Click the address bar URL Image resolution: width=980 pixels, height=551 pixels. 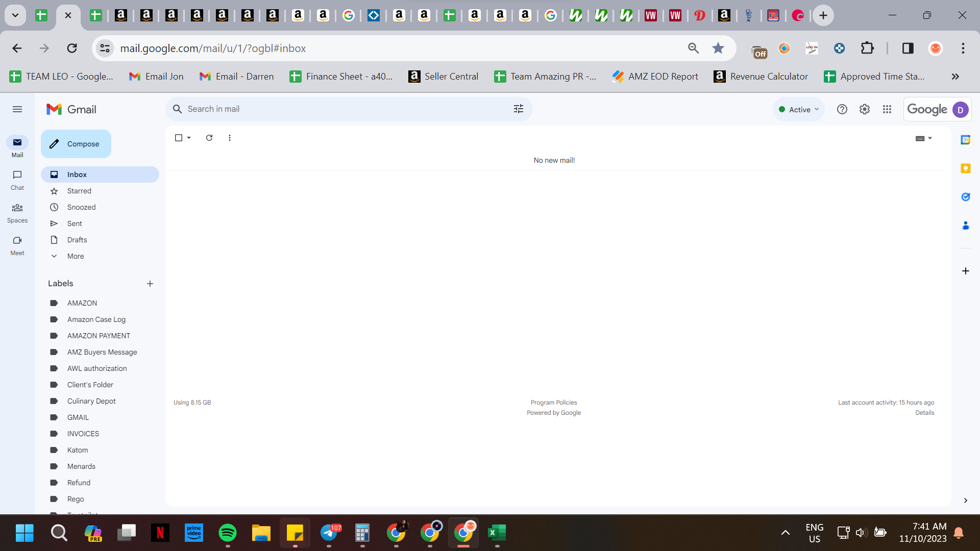(x=213, y=48)
